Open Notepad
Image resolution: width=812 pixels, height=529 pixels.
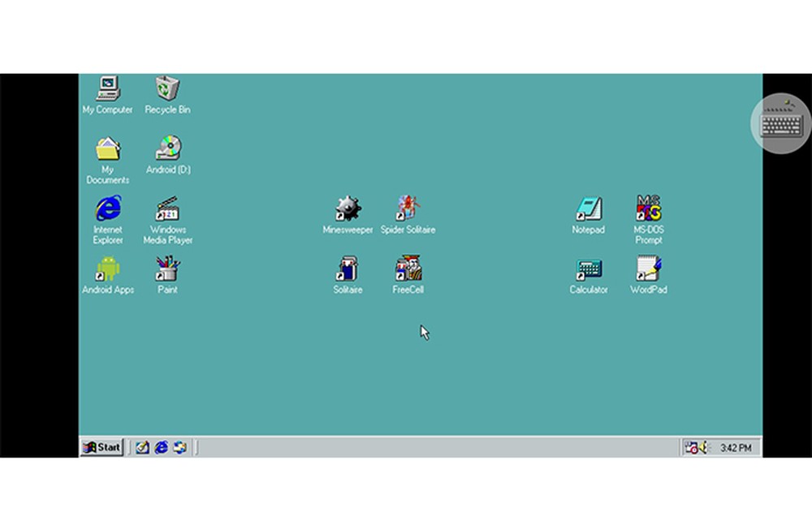(x=588, y=209)
